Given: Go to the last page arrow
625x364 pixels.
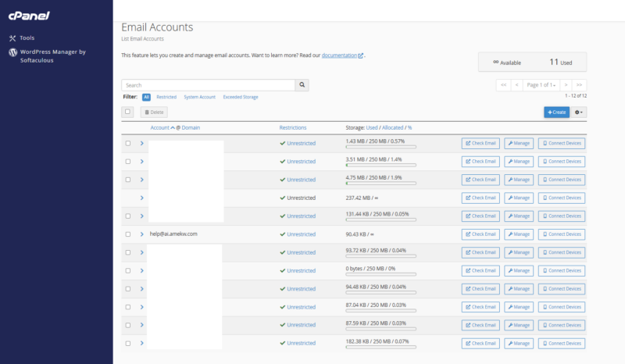Looking at the screenshot, I should [x=580, y=84].
